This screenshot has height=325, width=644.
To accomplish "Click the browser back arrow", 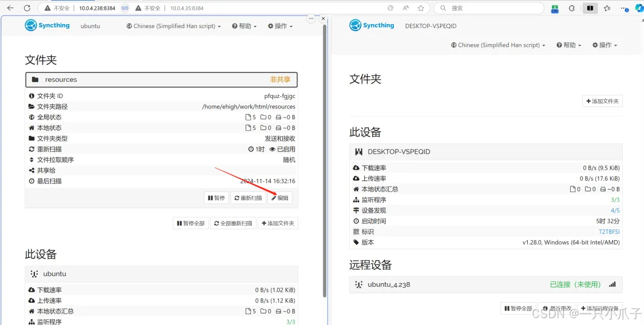I will [10, 8].
